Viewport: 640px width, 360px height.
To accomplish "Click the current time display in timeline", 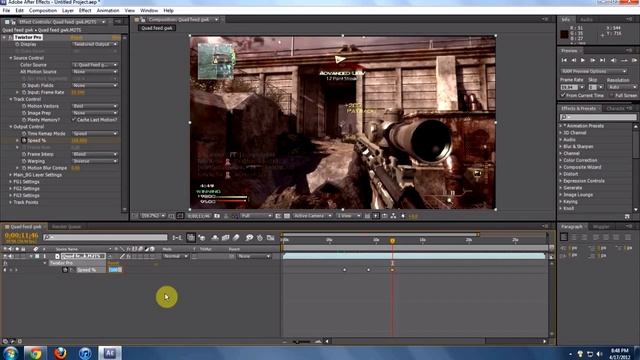I will click(x=21, y=236).
